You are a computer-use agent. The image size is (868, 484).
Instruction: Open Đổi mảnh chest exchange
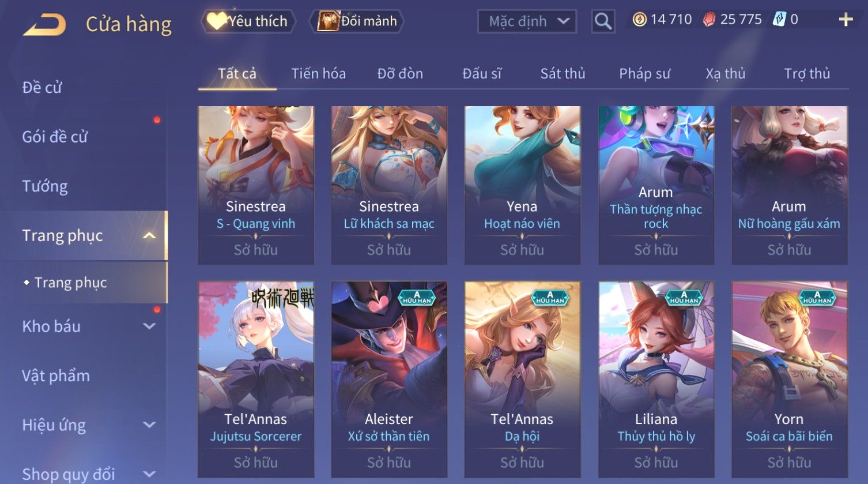[x=357, y=21]
